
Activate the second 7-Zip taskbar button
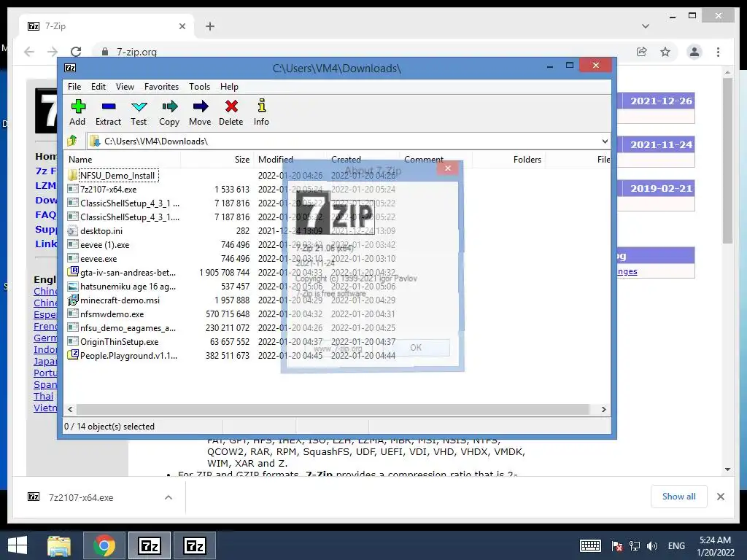point(194,545)
